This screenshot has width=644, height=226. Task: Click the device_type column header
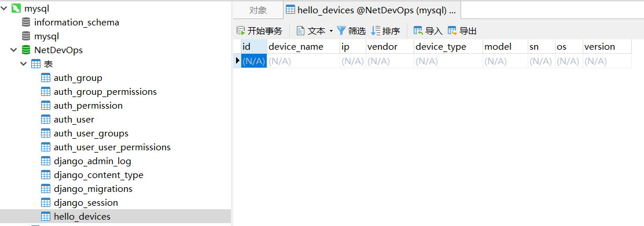pyautogui.click(x=448, y=47)
